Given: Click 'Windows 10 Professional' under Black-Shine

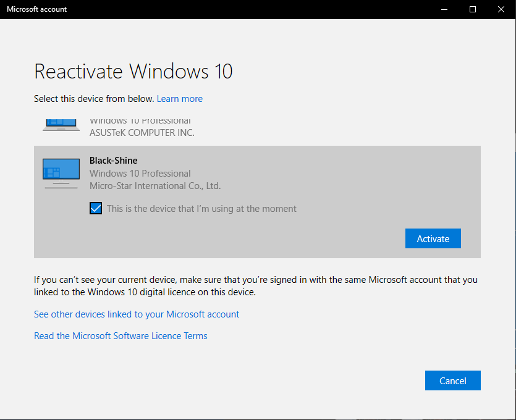Looking at the screenshot, I should (140, 174).
